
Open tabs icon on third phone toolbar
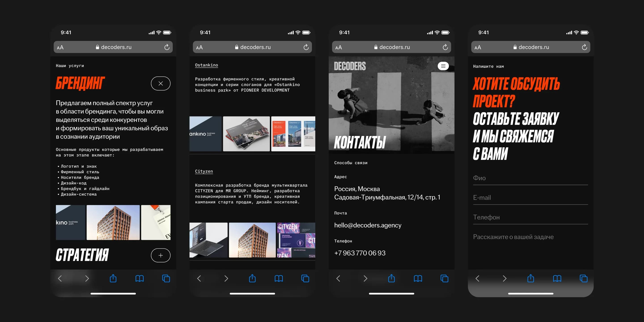[444, 278]
